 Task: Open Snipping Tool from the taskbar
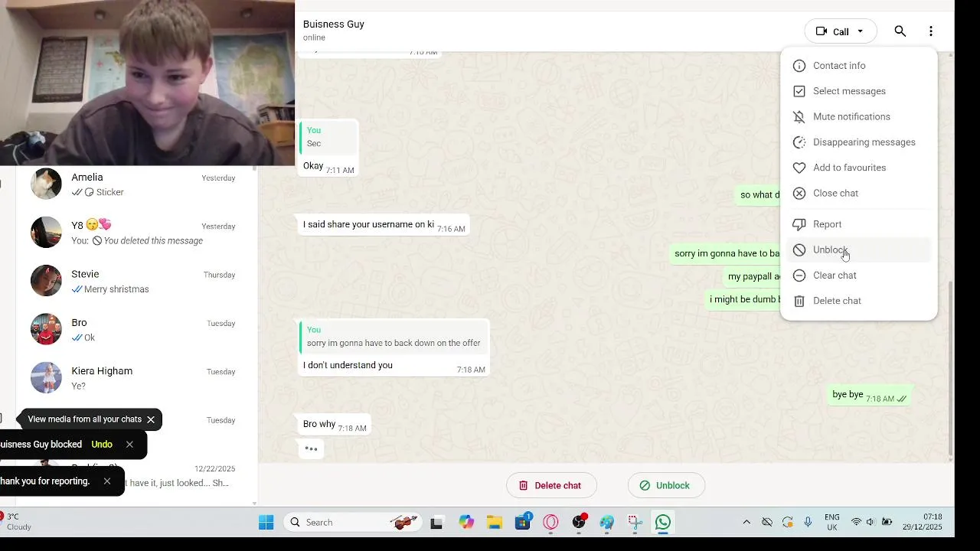tap(635, 523)
